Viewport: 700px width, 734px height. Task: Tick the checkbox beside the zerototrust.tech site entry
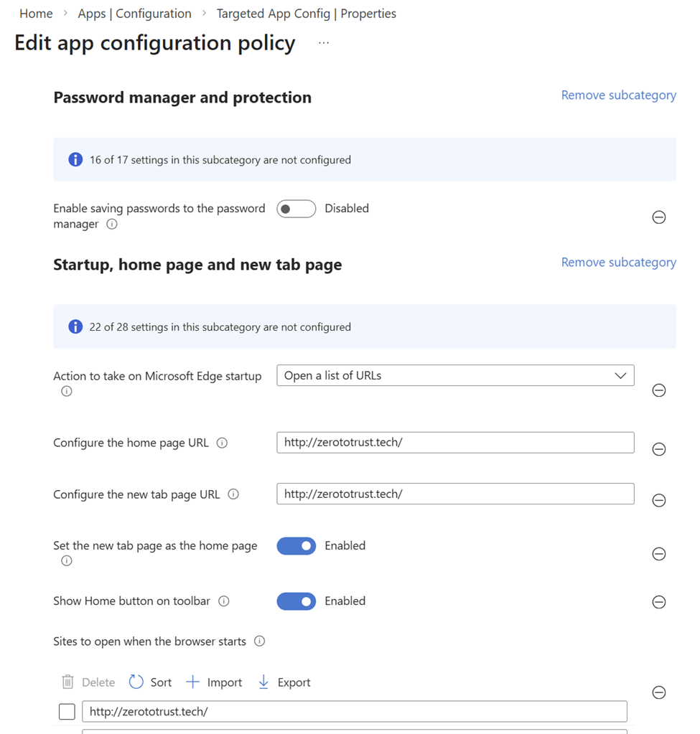pos(67,712)
